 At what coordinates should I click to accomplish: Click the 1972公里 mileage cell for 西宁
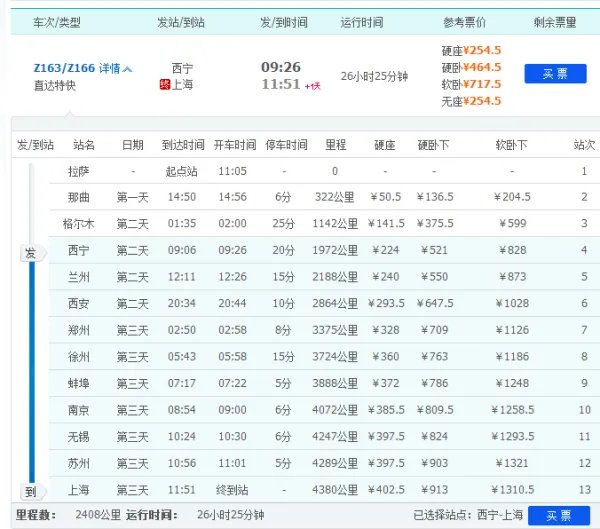pos(335,250)
